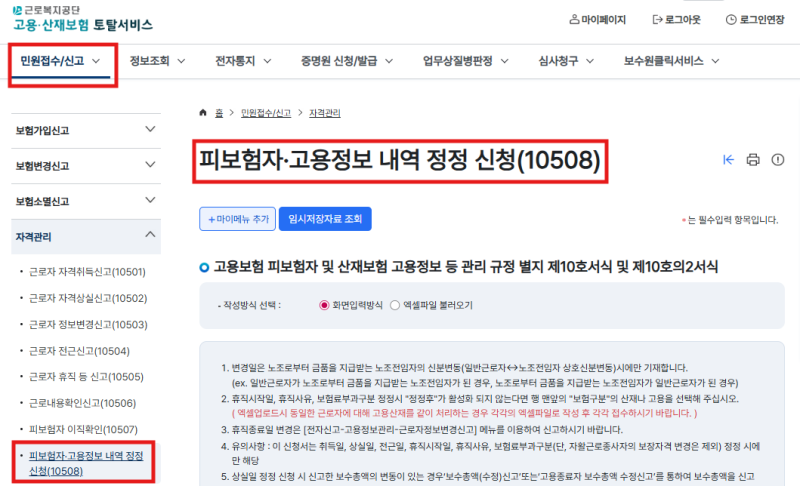
Task: Open 근로자 정보변경신고(10503)
Action: pos(88,325)
